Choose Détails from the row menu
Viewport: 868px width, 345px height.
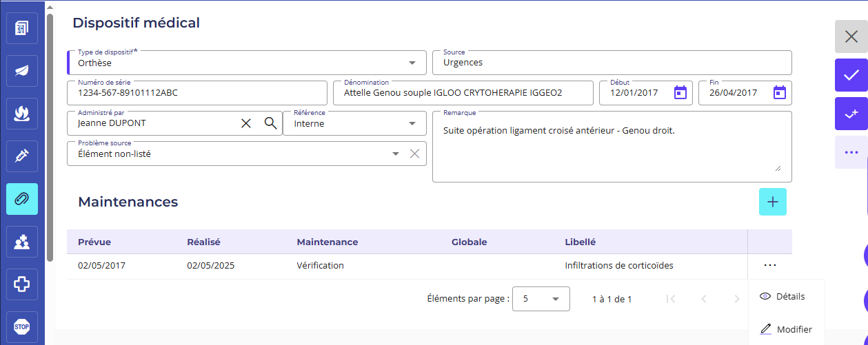(783, 296)
